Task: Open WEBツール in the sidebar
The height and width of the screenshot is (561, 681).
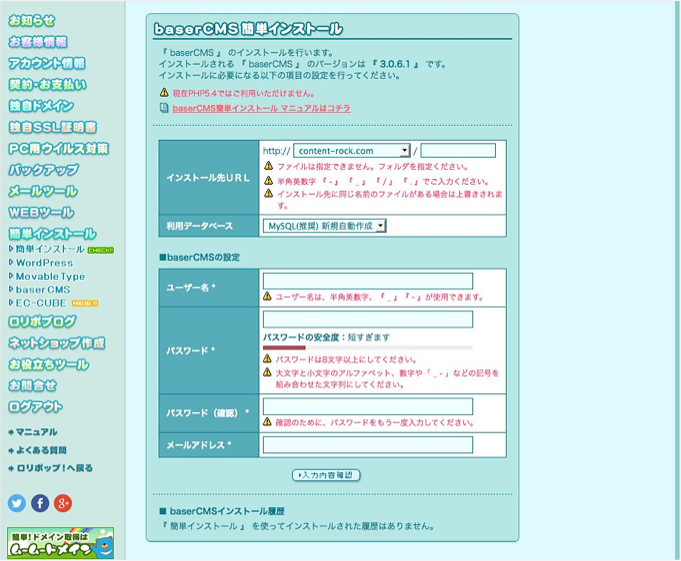Action: pyautogui.click(x=41, y=212)
